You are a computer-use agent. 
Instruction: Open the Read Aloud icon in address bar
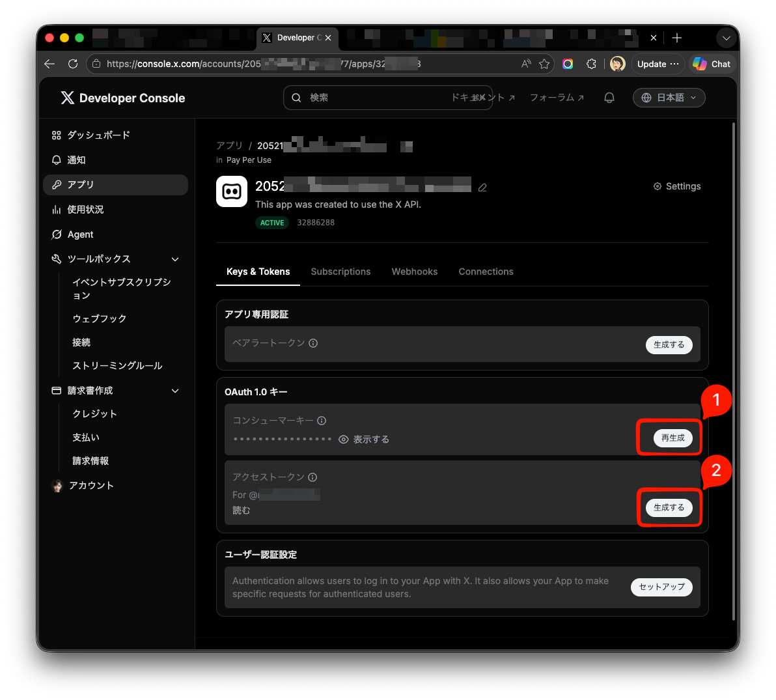pyautogui.click(x=526, y=64)
